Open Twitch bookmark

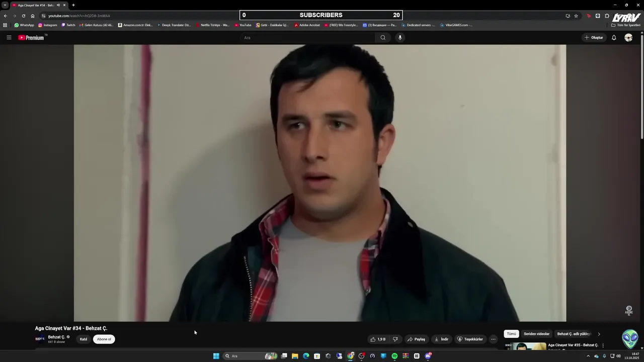(68, 25)
